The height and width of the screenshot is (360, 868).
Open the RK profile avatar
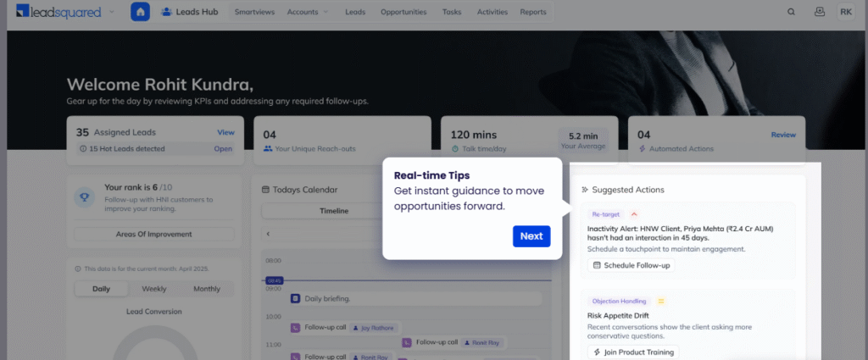click(x=846, y=12)
